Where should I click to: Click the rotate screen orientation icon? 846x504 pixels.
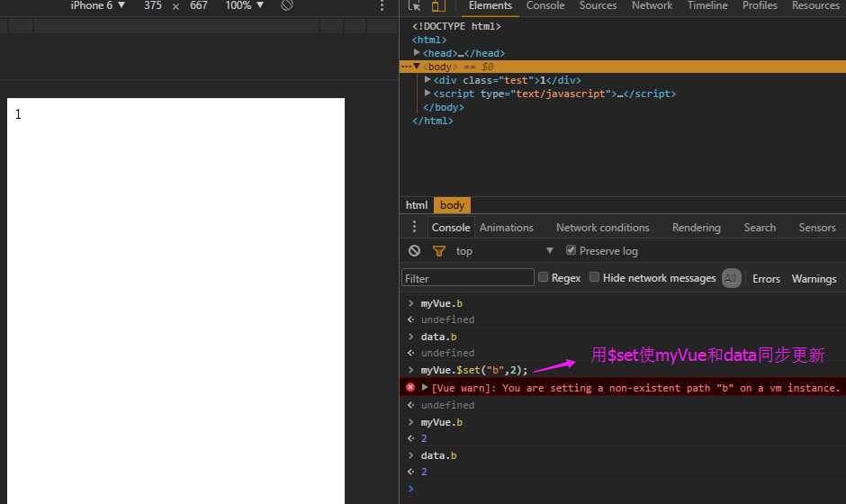pos(287,5)
